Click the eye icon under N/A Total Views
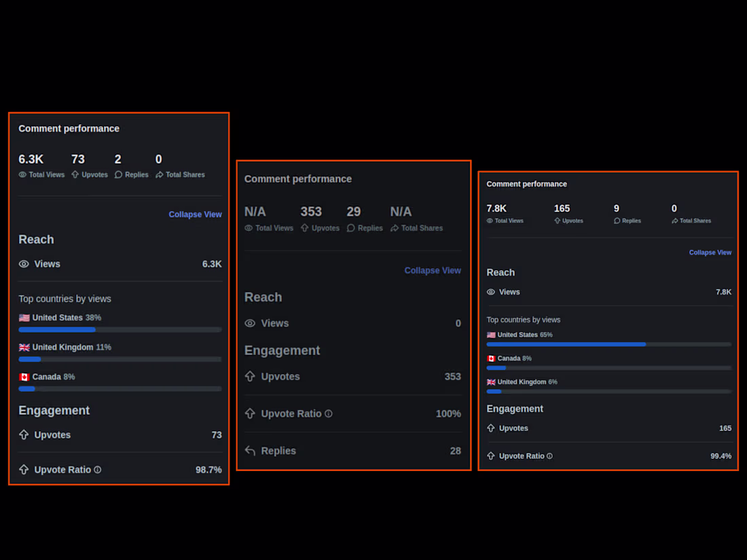The height and width of the screenshot is (560, 747). (249, 228)
